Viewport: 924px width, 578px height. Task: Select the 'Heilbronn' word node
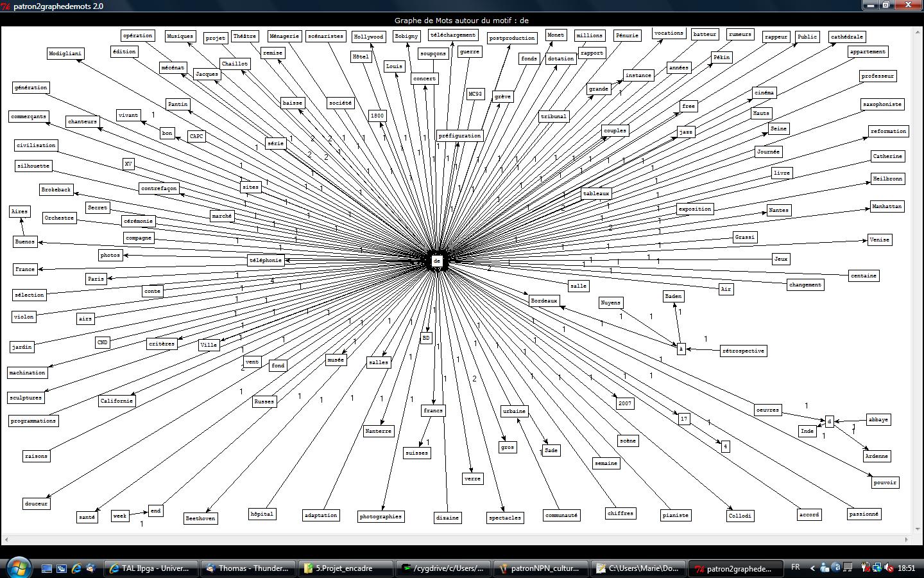point(887,179)
